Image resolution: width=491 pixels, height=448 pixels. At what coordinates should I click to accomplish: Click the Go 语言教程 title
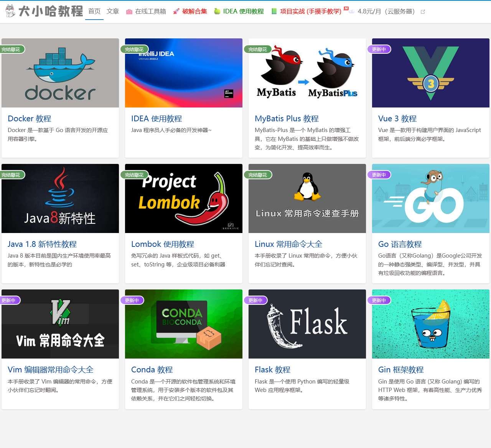click(400, 244)
